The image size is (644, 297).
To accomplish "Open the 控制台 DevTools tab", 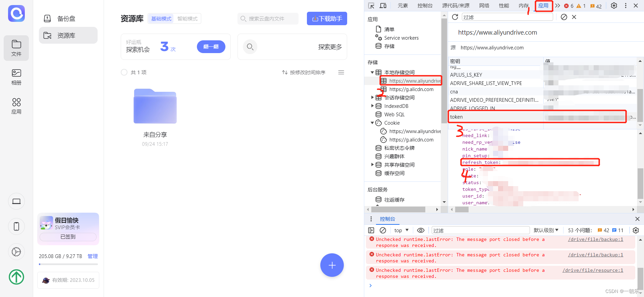I will 425,6.
